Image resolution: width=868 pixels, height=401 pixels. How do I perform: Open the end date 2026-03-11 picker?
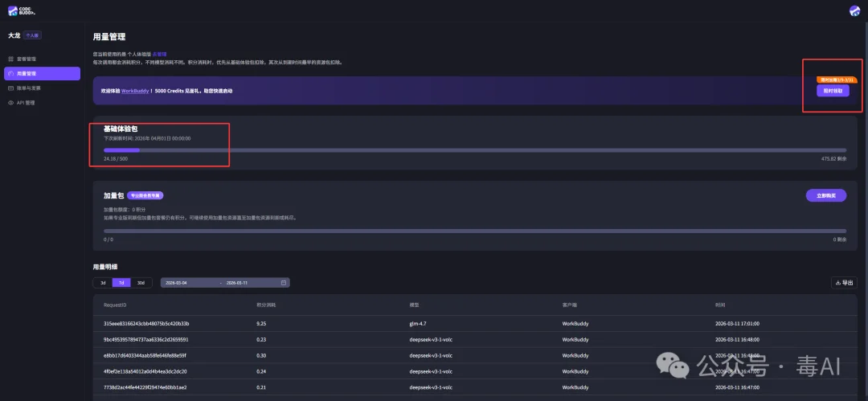coord(237,283)
